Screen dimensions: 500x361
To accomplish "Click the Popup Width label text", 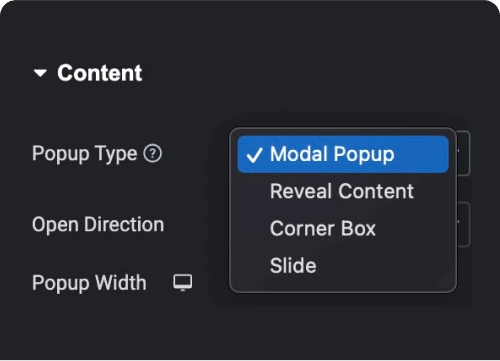I will tap(89, 283).
